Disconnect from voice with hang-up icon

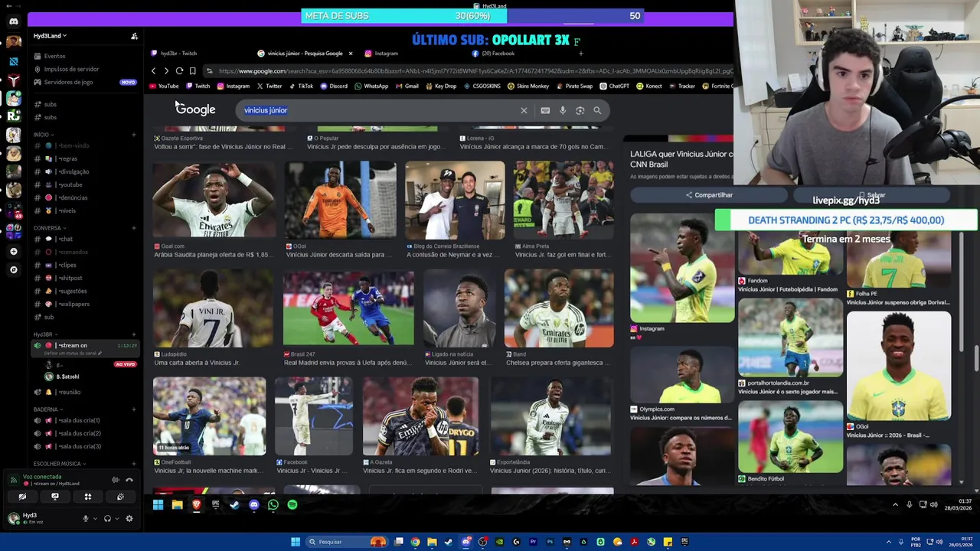(129, 480)
